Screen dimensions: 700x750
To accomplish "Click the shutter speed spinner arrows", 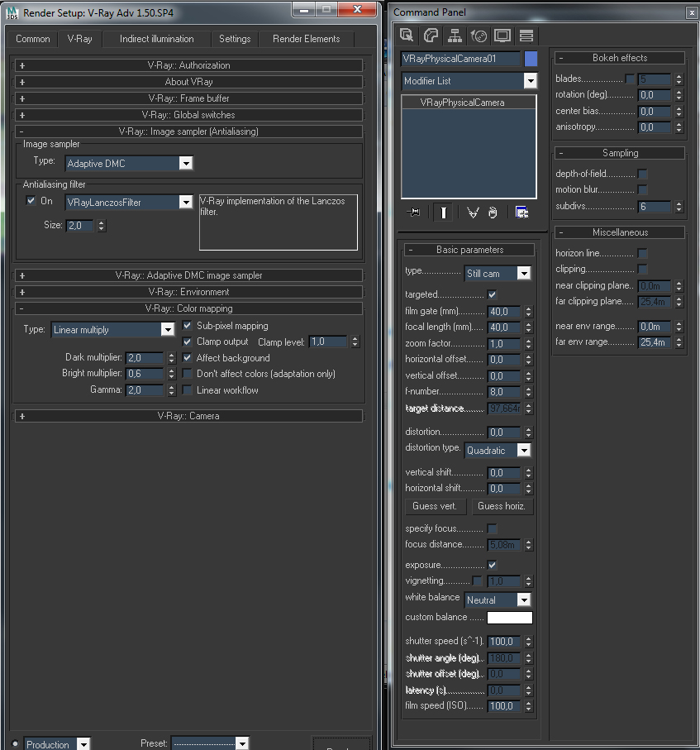I will tap(528, 642).
